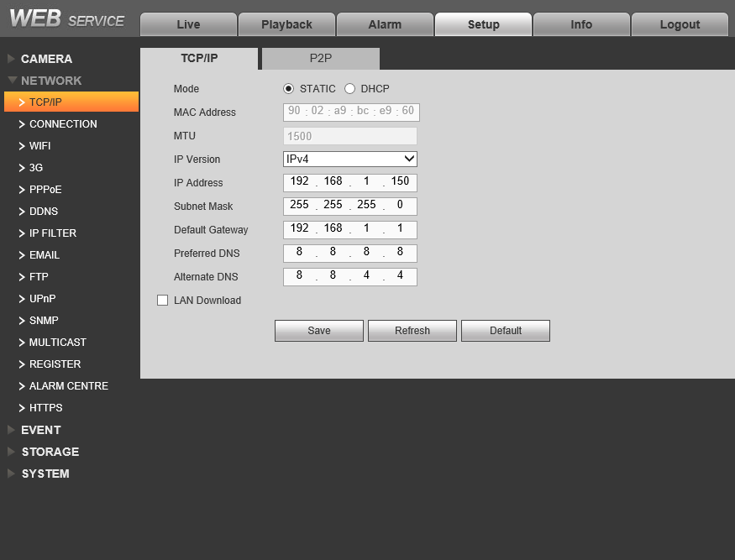The height and width of the screenshot is (560, 735).
Task: Click the Save button
Action: click(318, 331)
